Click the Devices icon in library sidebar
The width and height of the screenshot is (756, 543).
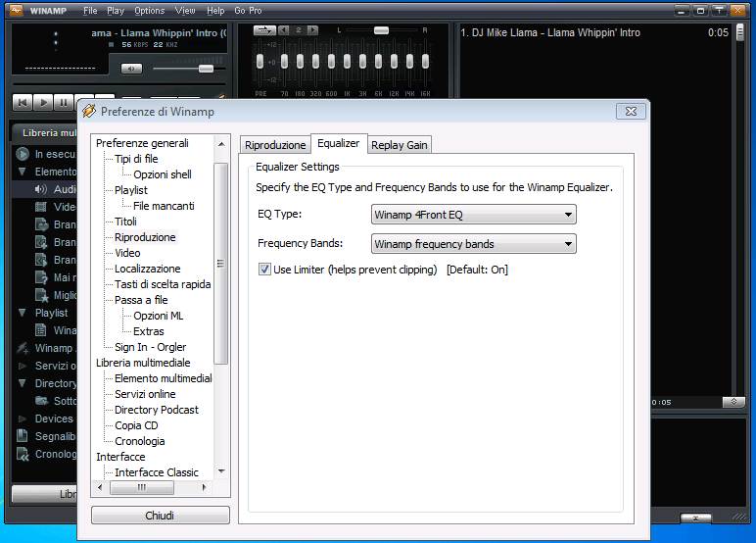[x=22, y=419]
